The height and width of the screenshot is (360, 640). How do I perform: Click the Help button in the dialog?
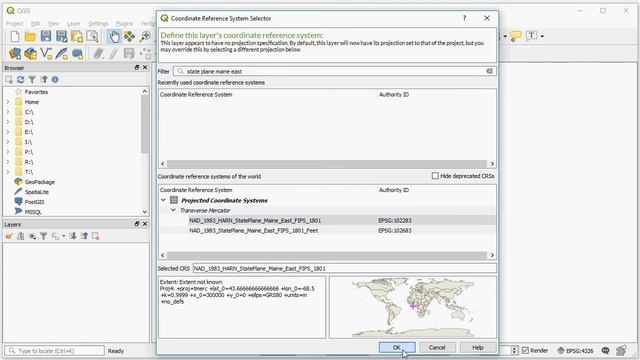478,347
